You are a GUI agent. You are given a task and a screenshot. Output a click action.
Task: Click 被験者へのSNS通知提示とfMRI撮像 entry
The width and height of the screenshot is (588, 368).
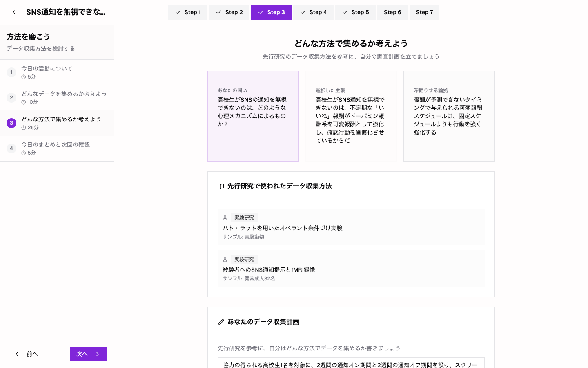pos(351,269)
